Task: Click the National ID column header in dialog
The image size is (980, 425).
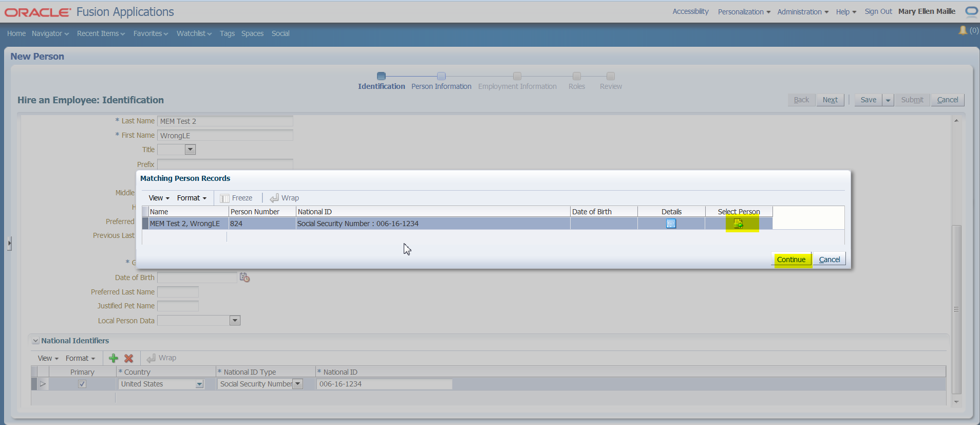Action: (x=433, y=212)
